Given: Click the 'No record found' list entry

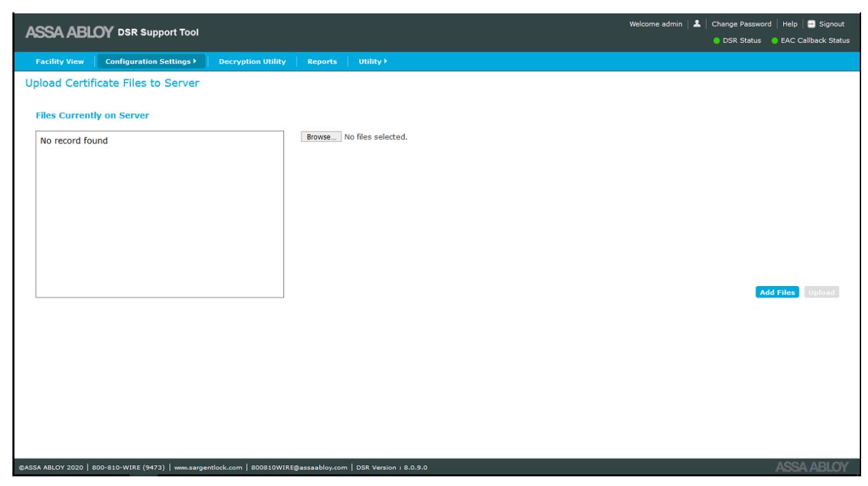Looking at the screenshot, I should coord(74,141).
